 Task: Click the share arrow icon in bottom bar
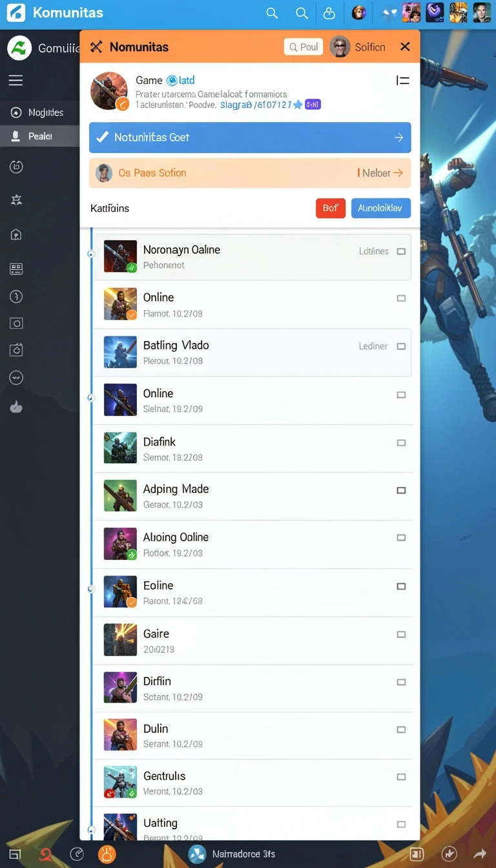pos(479,854)
